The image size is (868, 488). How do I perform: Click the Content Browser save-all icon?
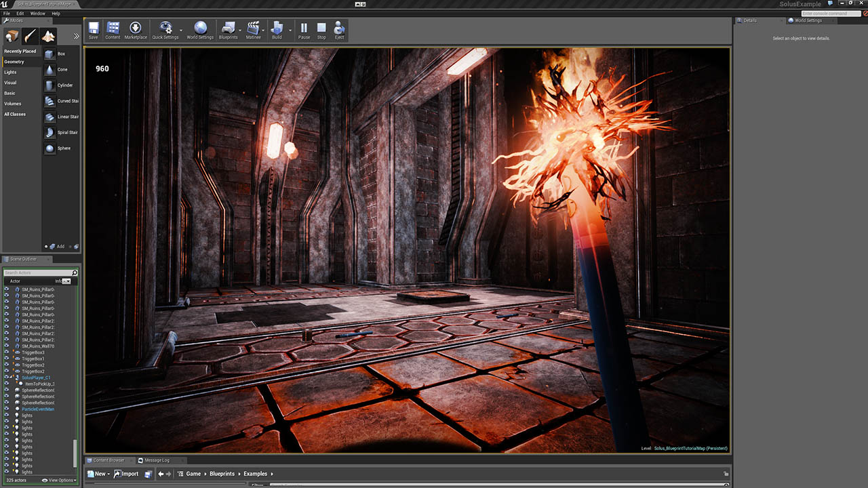point(148,474)
